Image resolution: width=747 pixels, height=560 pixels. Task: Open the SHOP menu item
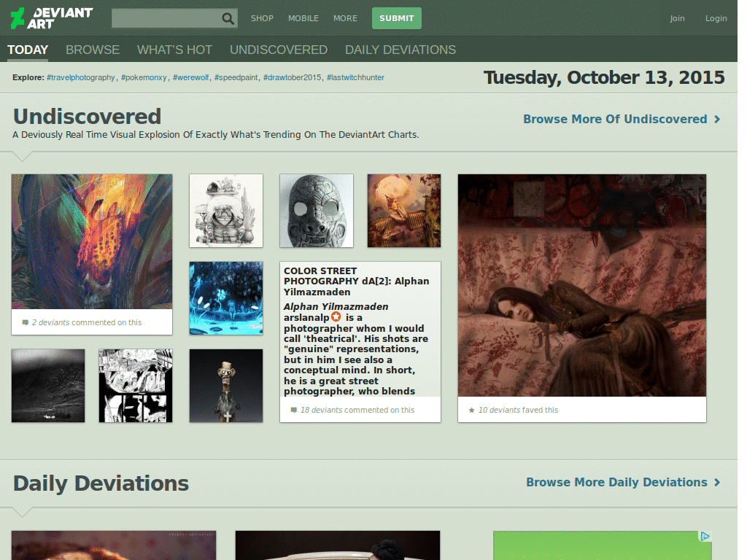pos(262,18)
